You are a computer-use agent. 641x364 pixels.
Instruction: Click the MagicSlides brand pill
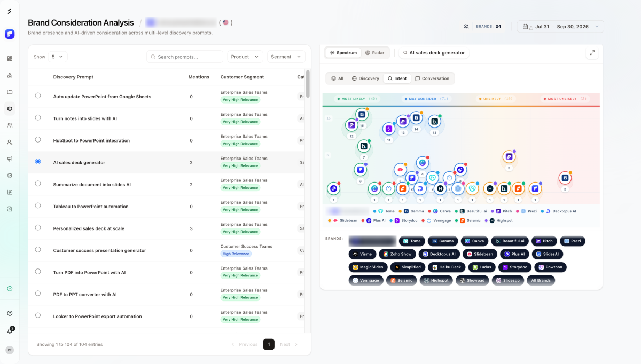(x=368, y=267)
